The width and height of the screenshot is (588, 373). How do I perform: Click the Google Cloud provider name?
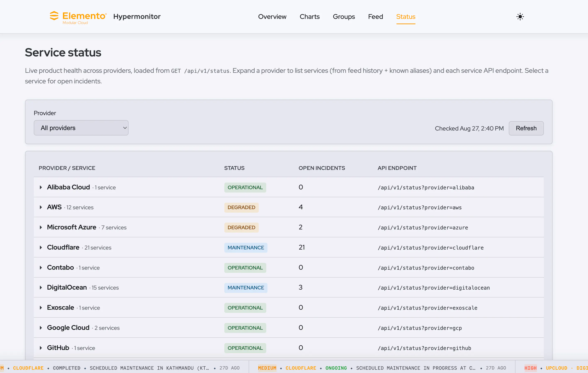click(68, 328)
